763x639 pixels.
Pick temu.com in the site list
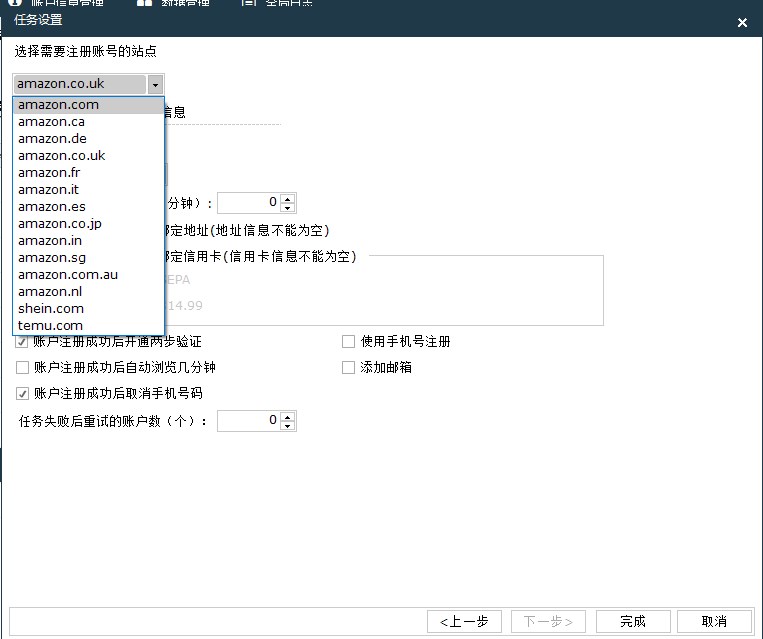click(x=88, y=326)
